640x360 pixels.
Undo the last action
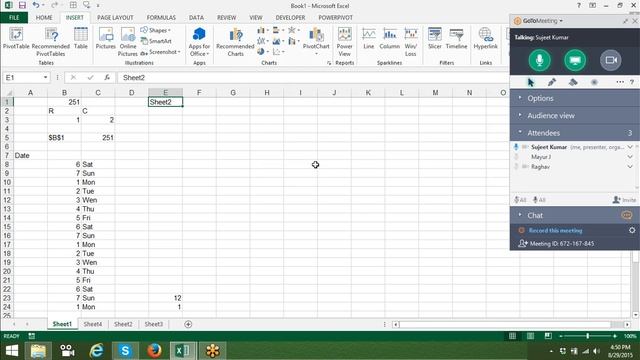36,5
